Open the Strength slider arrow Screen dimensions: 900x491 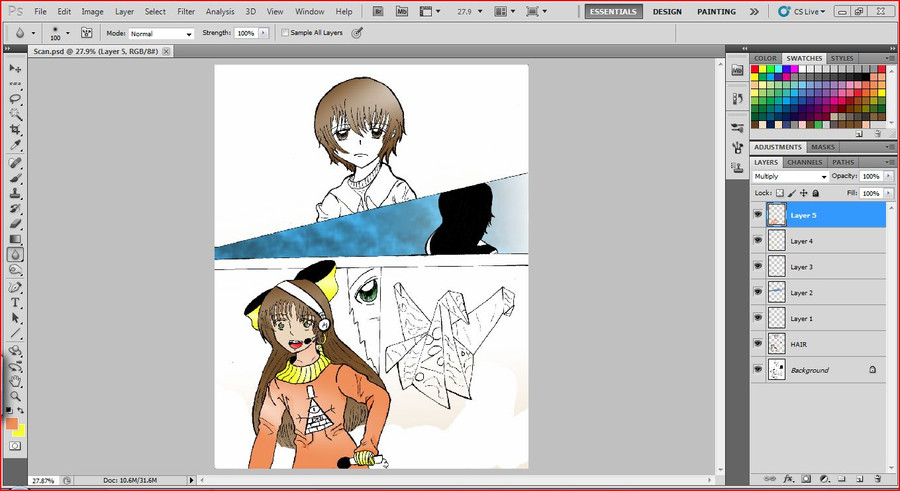point(263,33)
